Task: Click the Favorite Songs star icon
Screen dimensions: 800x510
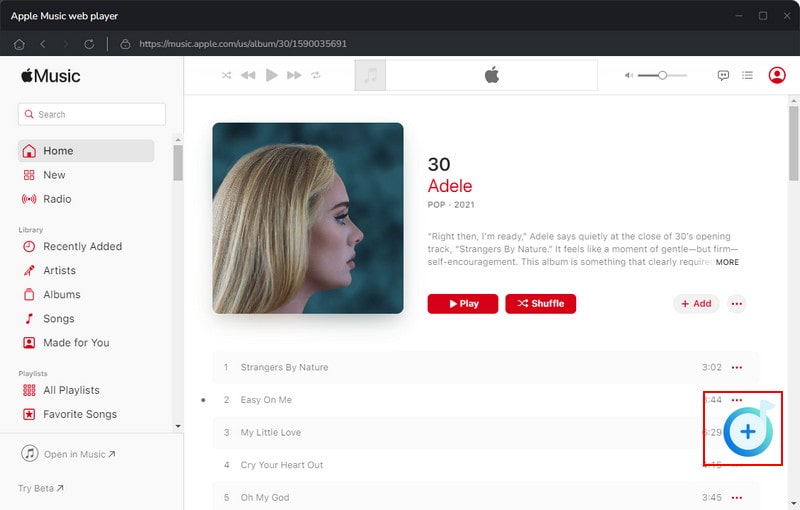Action: tap(29, 414)
